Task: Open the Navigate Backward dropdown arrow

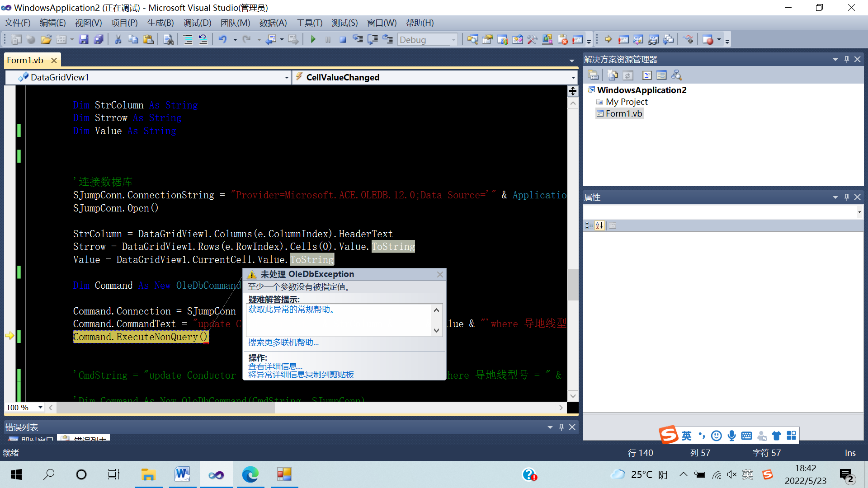Action: coord(281,40)
